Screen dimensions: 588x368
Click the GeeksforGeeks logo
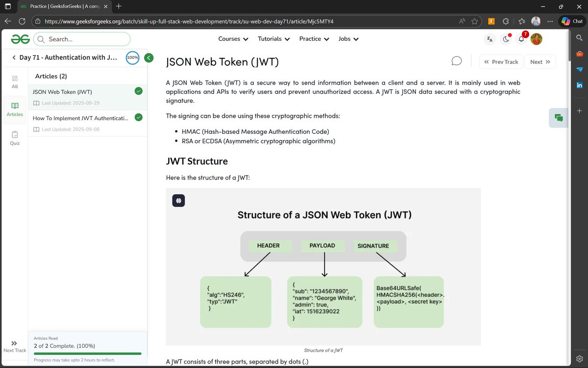coord(20,39)
